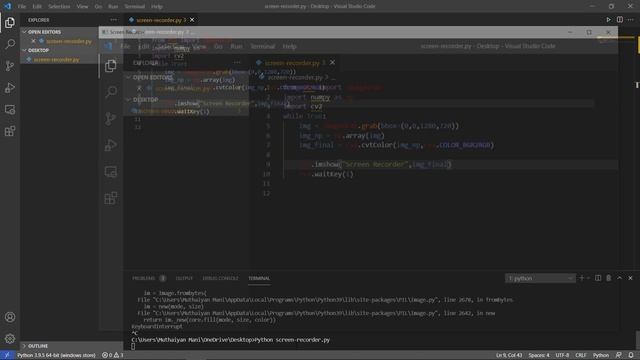The image size is (640, 360).
Task: Close screen-recorder.py under Open Editors
Action: tap(33, 41)
